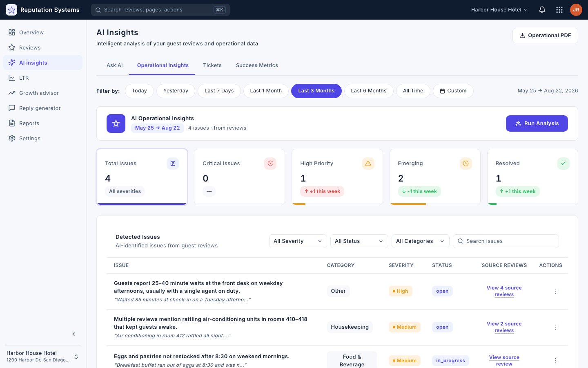Filter by Last 6 Months
The width and height of the screenshot is (588, 368).
point(369,91)
